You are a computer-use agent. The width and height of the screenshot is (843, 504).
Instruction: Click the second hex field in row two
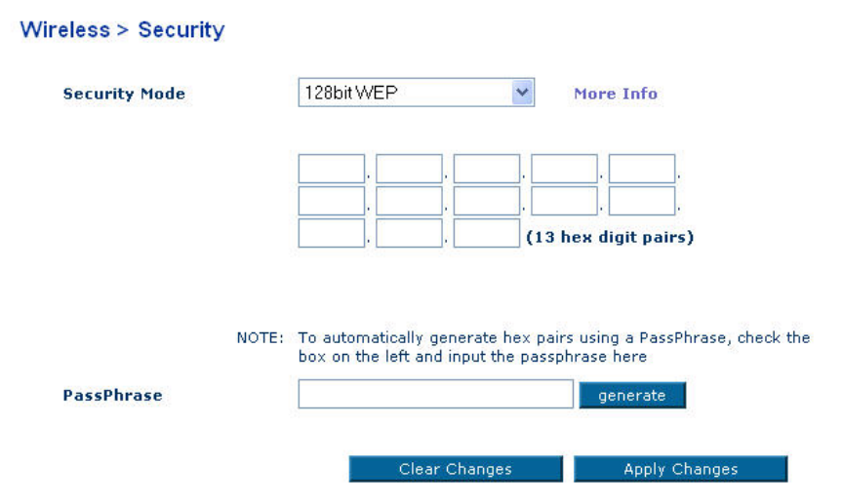click(x=409, y=201)
